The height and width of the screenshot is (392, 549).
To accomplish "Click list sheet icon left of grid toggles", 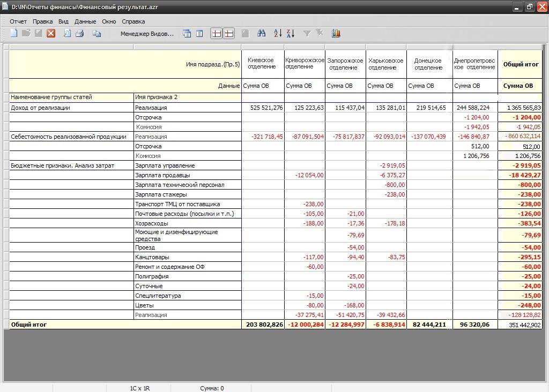I will coord(199,34).
